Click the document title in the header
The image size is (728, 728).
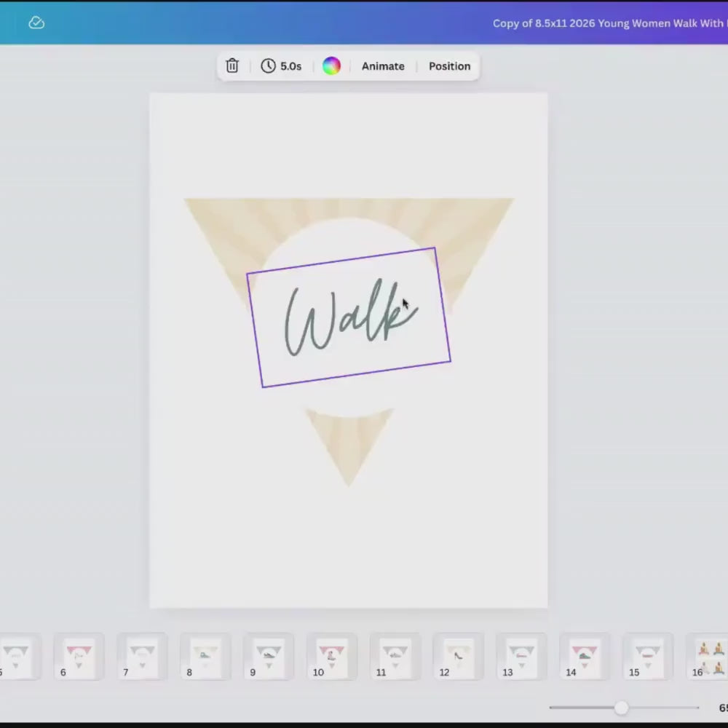click(x=609, y=23)
